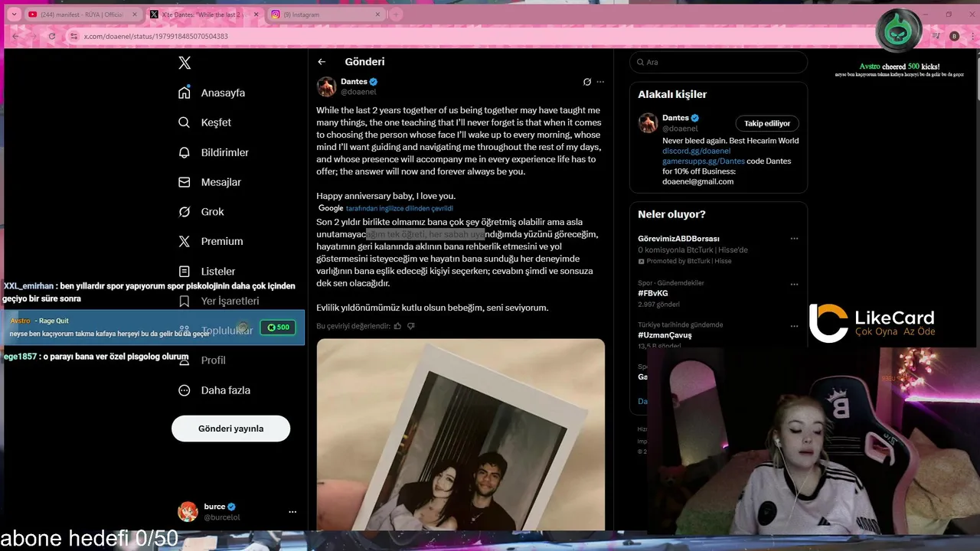
Task: Open more options on Dantes' post
Action: (x=600, y=82)
